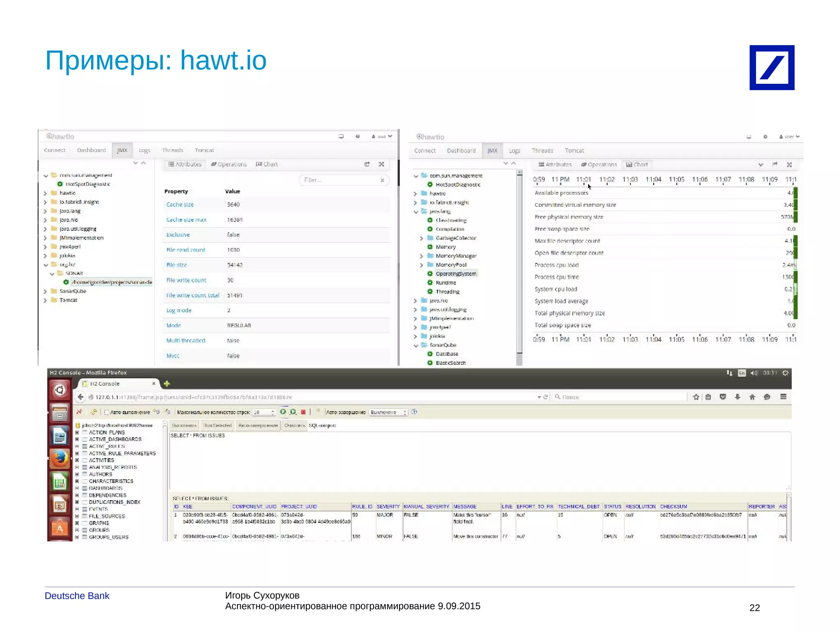Reload page with Firefox reload icon
The height and width of the screenshot is (632, 840).
546,397
